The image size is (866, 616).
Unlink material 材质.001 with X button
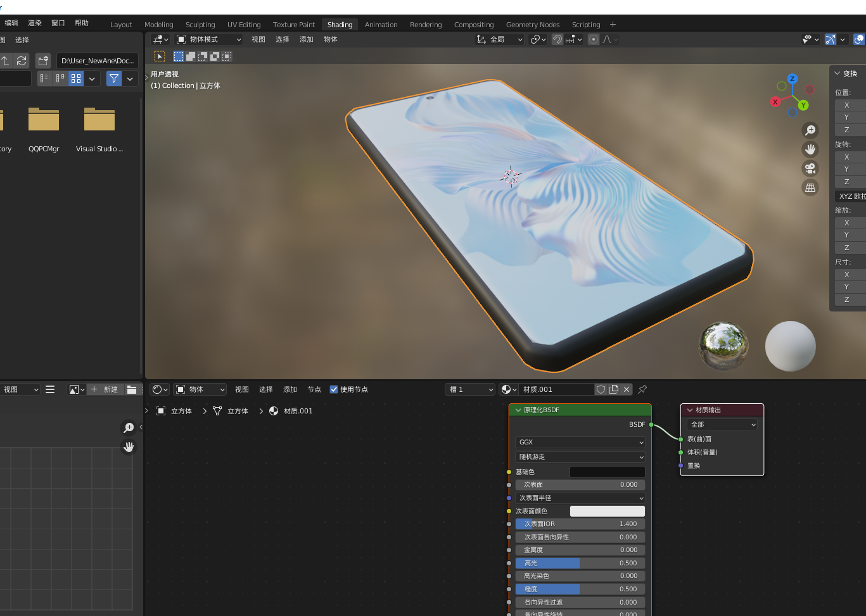tap(627, 389)
